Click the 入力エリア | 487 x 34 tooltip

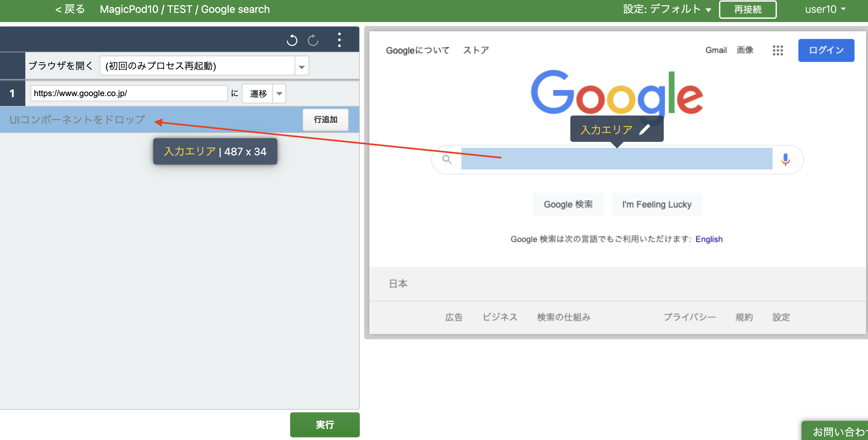point(215,152)
